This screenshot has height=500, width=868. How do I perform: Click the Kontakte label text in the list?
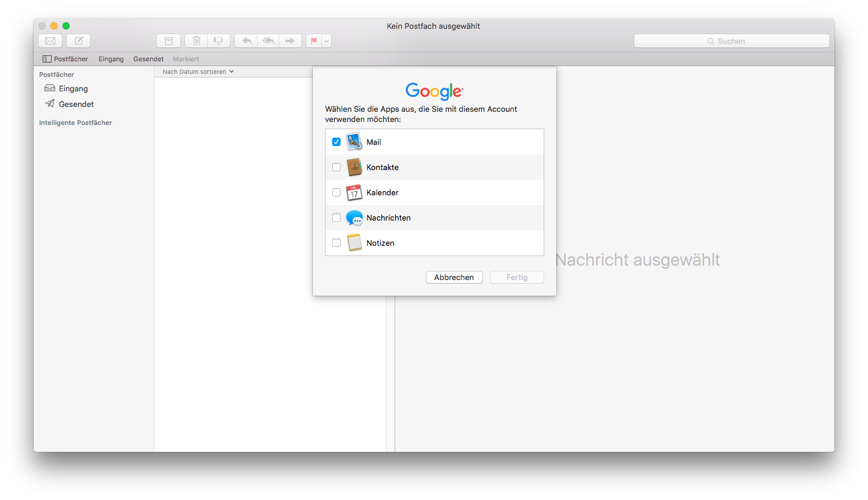tap(383, 167)
